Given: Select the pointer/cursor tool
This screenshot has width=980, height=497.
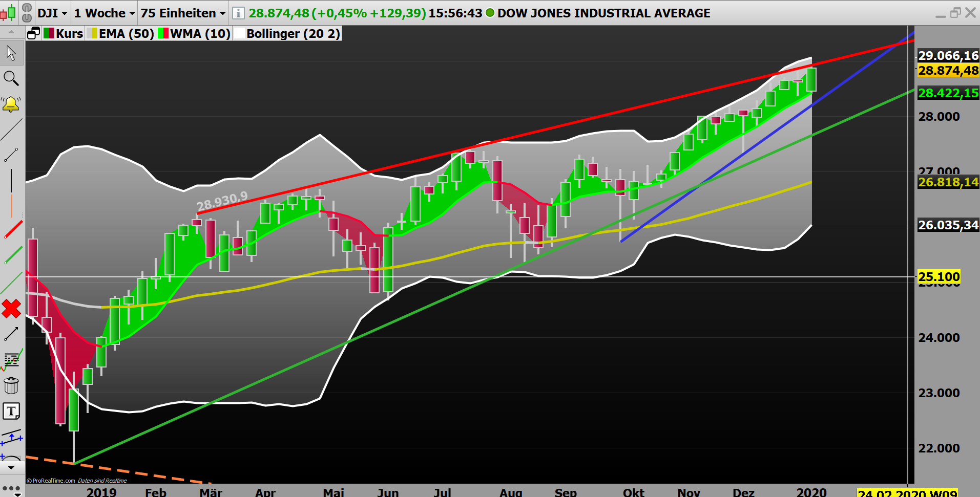Looking at the screenshot, I should (x=11, y=53).
